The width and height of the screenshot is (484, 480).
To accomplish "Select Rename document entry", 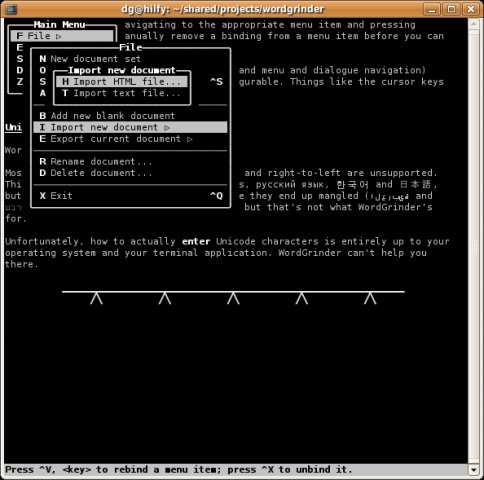I will coord(96,162).
